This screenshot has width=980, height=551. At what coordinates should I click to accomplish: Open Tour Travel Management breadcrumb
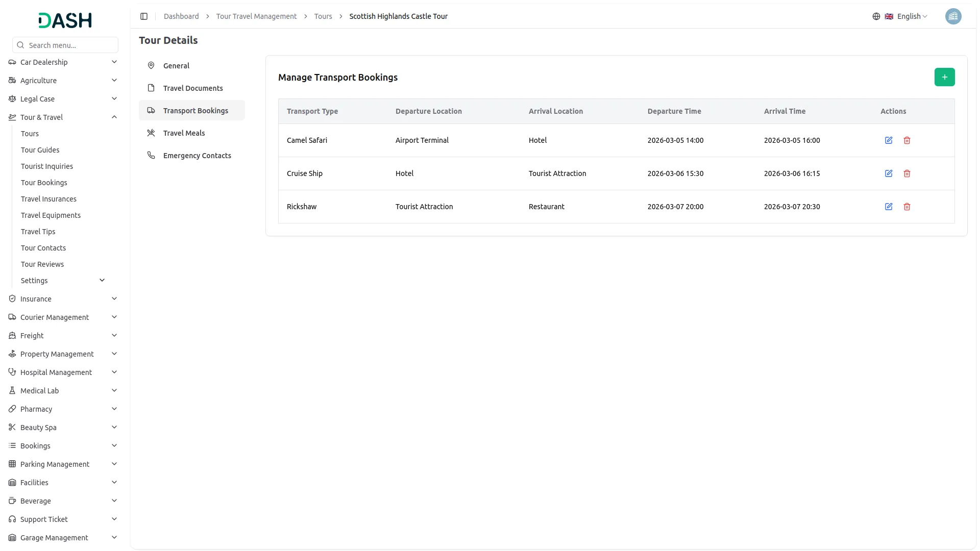coord(256,16)
